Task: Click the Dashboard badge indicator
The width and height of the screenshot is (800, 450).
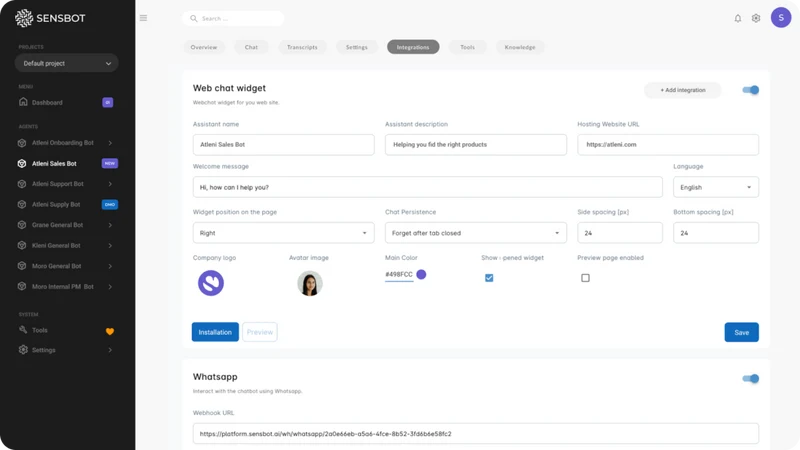Action: point(108,103)
